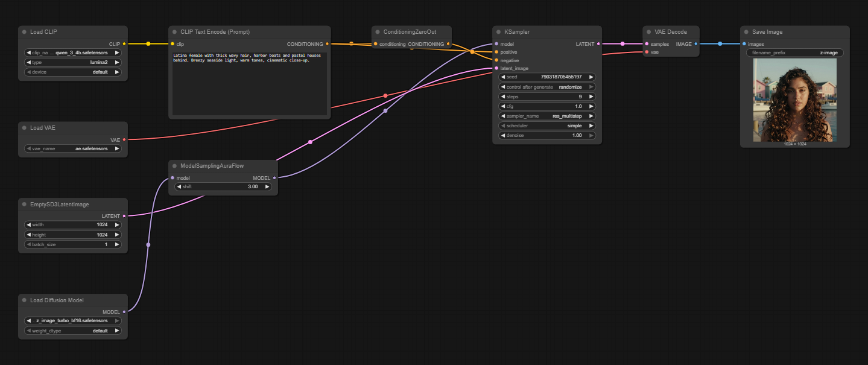Toggle collapse of the Save Image node
Viewport: 868px width, 365px height.
[746, 32]
